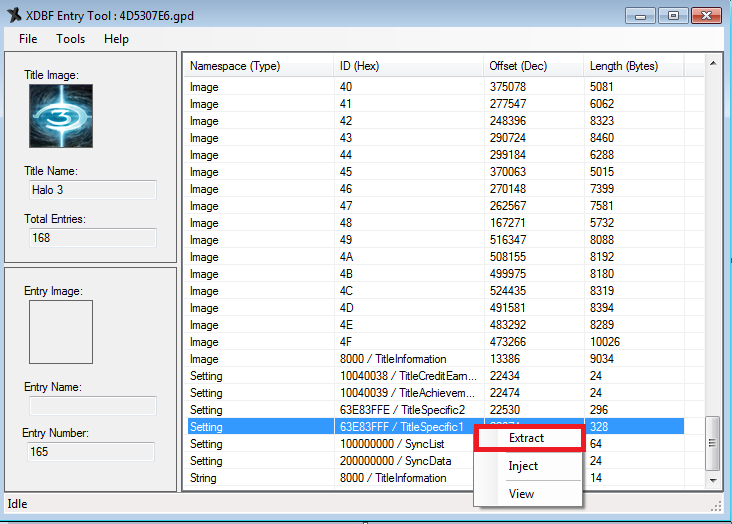The height and width of the screenshot is (524, 732).
Task: Click the XDBF app icon in title bar
Action: point(13,14)
